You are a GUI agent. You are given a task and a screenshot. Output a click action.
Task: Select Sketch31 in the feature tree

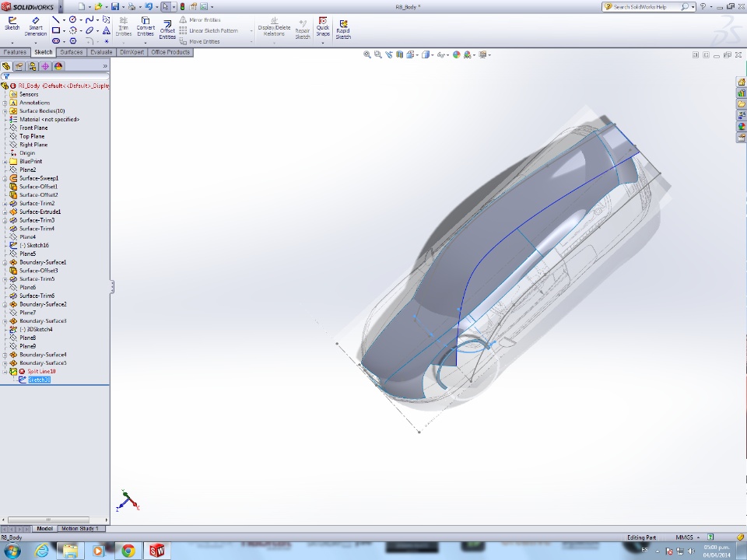coord(39,380)
